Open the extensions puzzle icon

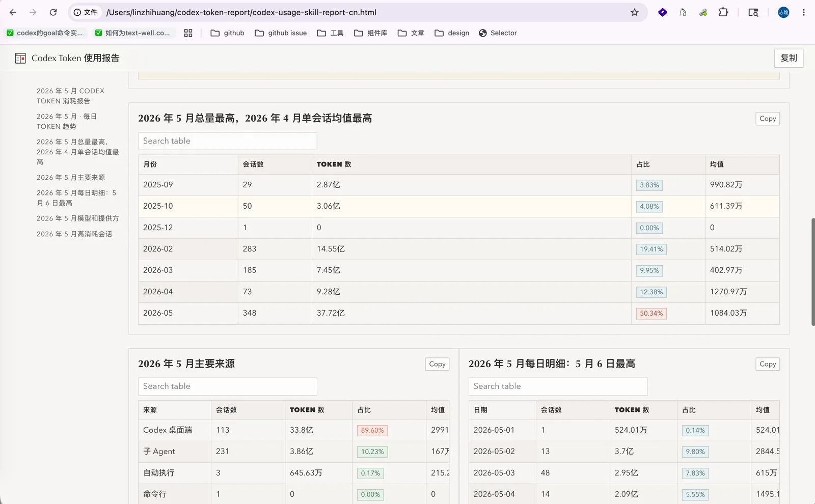(x=723, y=12)
